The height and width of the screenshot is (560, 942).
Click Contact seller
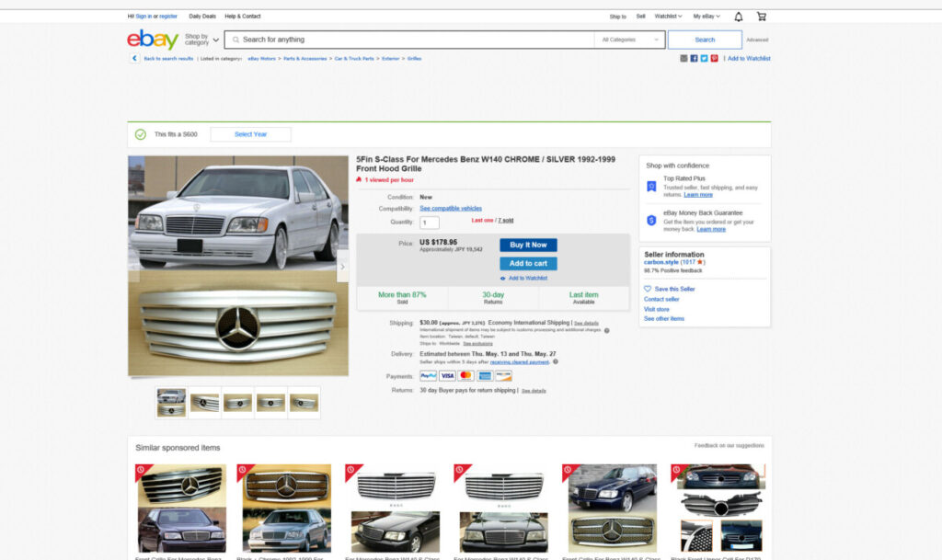tap(661, 299)
